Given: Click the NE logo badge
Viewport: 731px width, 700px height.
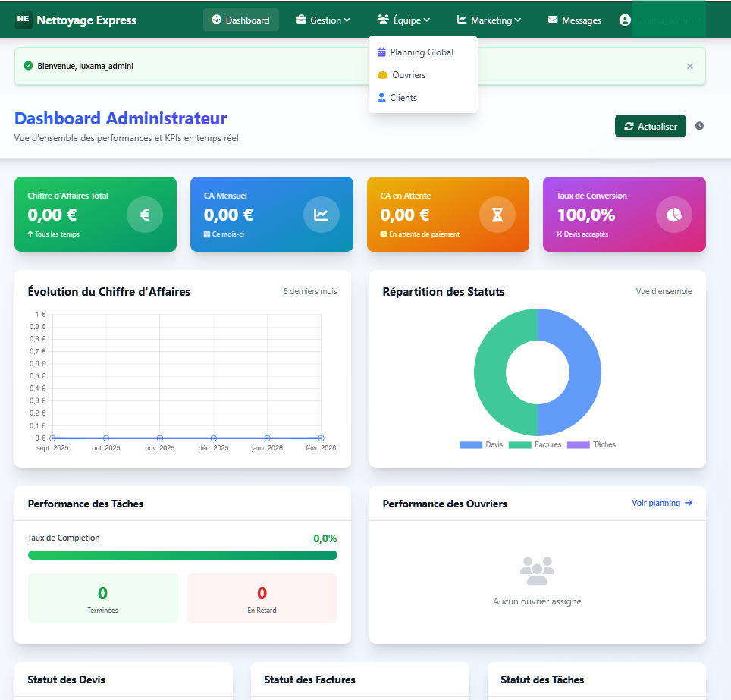Looking at the screenshot, I should point(23,20).
